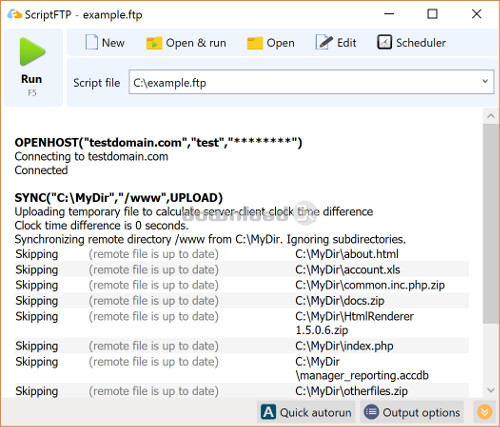Click the output scroll down arrow
Image resolution: width=500 pixels, height=427 pixels.
(x=491, y=389)
